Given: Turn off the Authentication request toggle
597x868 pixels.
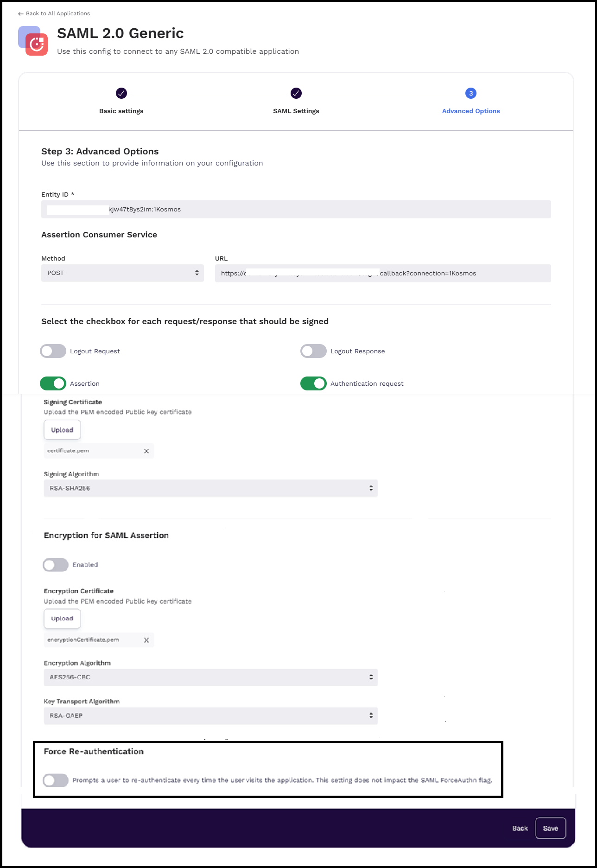Looking at the screenshot, I should pos(313,383).
